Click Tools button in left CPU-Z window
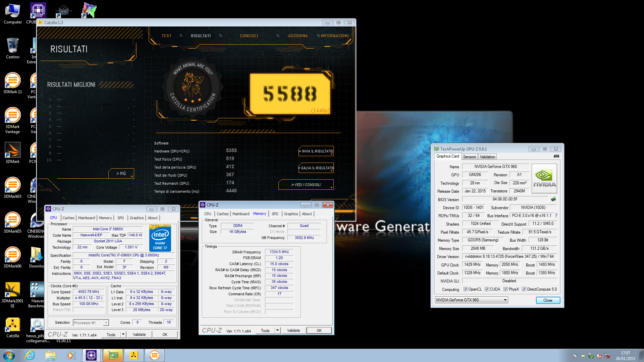The height and width of the screenshot is (362, 644). pos(111,335)
